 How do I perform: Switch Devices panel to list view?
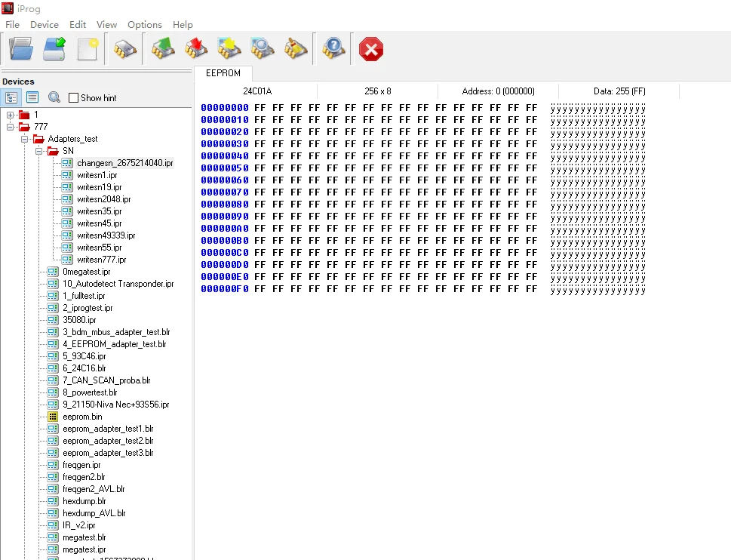[x=32, y=97]
